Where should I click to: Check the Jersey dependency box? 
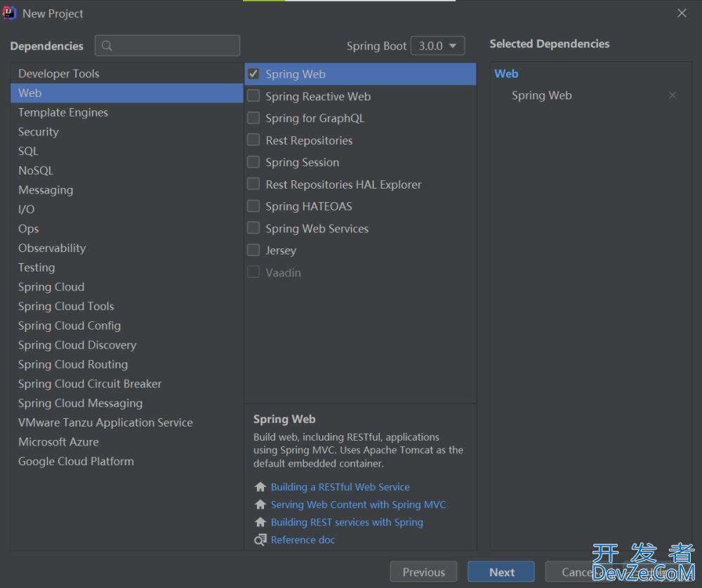253,250
